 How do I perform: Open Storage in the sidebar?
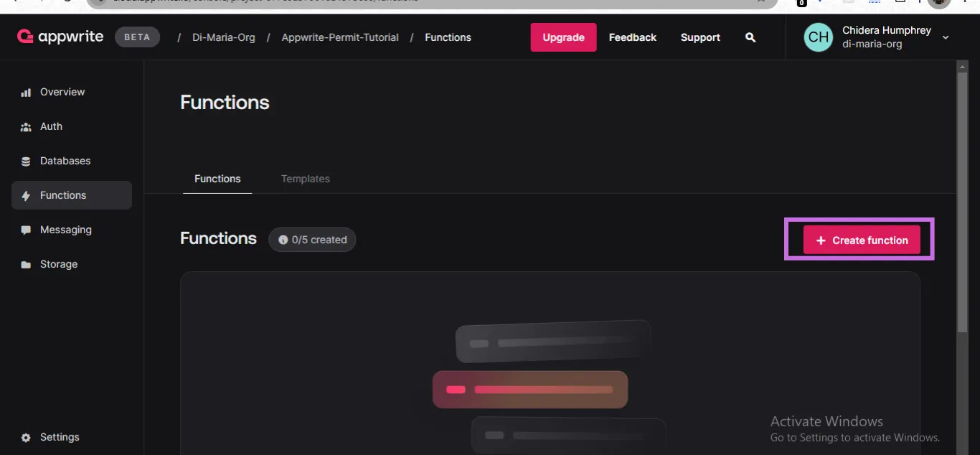click(x=72, y=264)
